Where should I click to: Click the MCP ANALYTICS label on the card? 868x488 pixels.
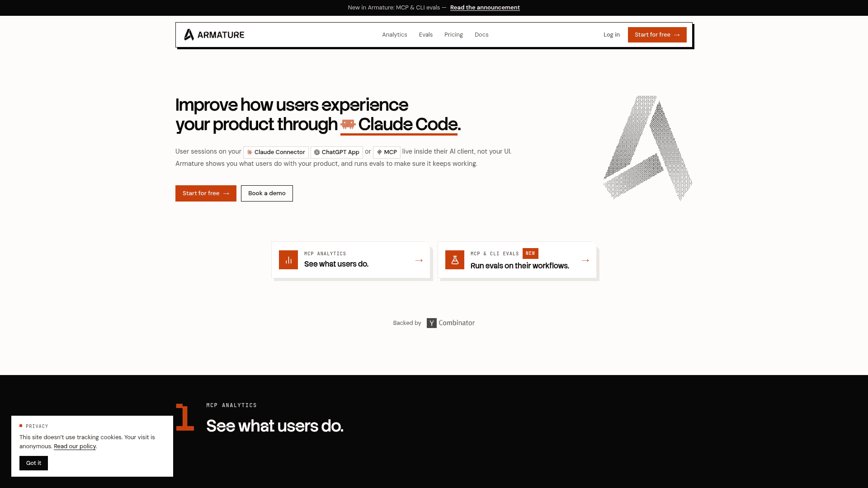coord(325,254)
